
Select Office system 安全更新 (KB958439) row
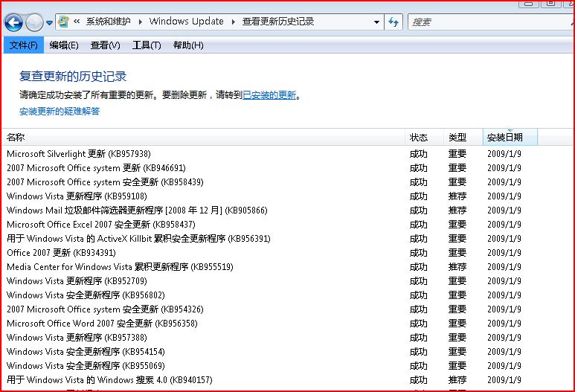click(287, 182)
